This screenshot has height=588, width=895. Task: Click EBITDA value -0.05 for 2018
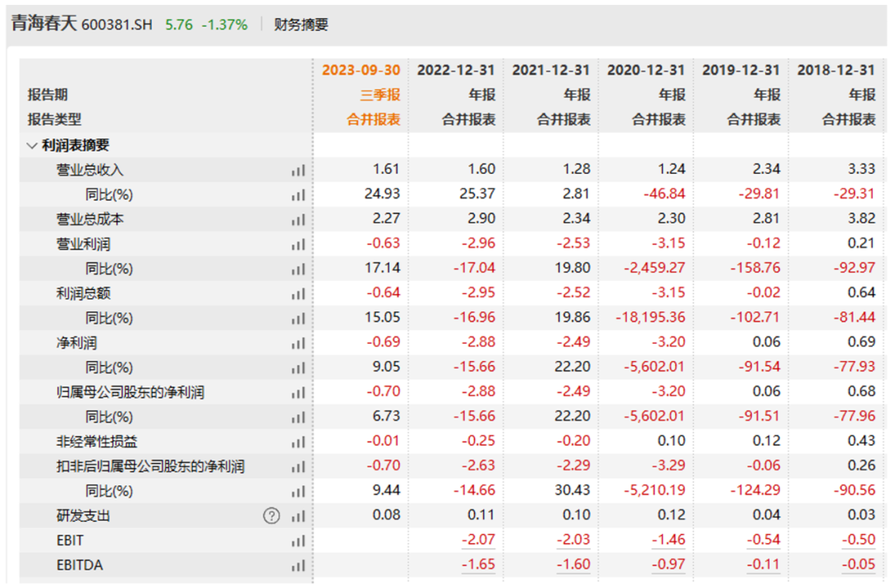coord(859,565)
